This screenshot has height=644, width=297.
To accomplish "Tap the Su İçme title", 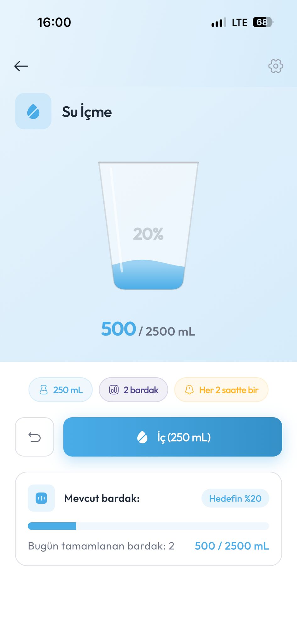I will [87, 112].
